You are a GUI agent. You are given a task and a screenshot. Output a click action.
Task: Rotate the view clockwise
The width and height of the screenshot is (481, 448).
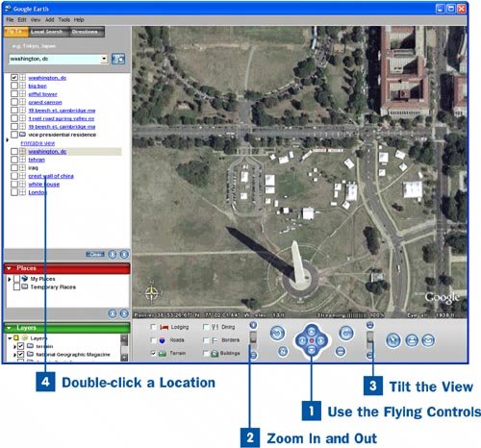346,334
